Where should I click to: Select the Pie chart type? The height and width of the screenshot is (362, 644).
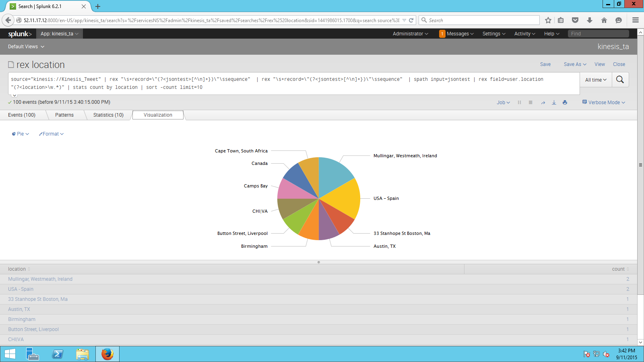[x=20, y=134]
